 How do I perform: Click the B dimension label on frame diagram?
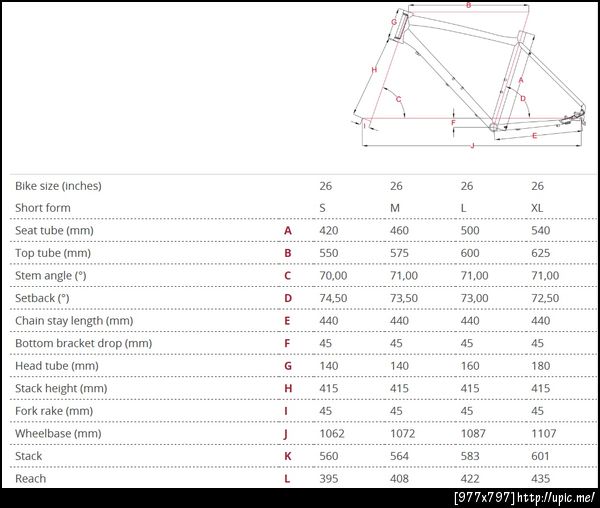click(x=468, y=5)
